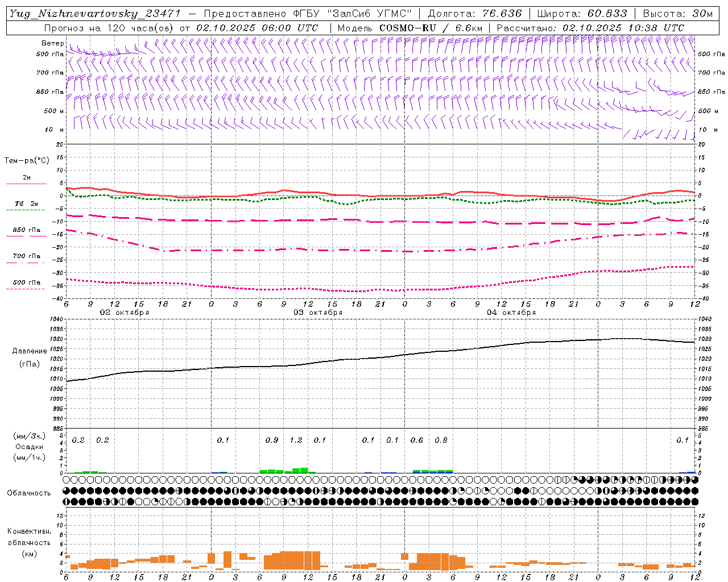728x582 pixels.
Task: Click the (мм/3ч.) precipitation unit label
Action: click(x=30, y=436)
